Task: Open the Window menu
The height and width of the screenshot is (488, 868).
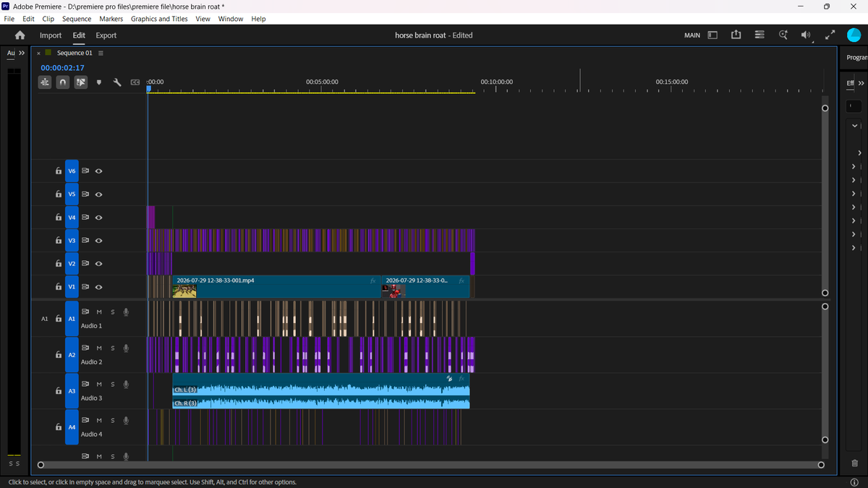Action: coord(231,19)
